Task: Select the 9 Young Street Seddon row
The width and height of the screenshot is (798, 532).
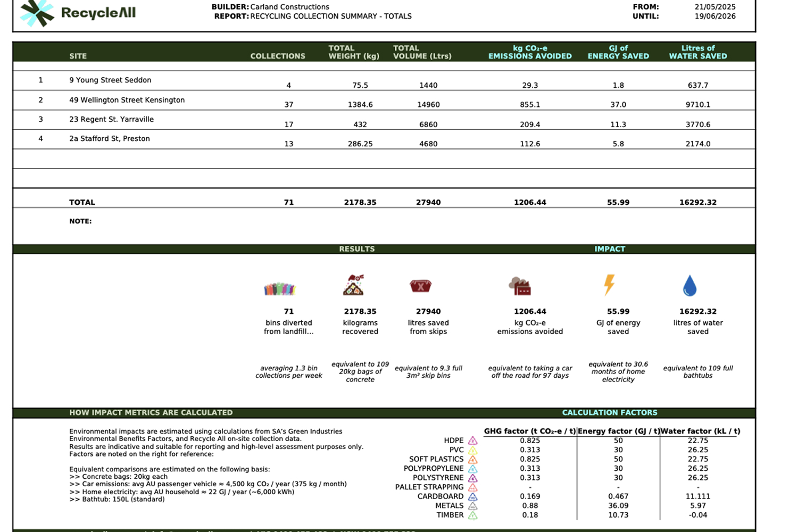Action: (384, 80)
